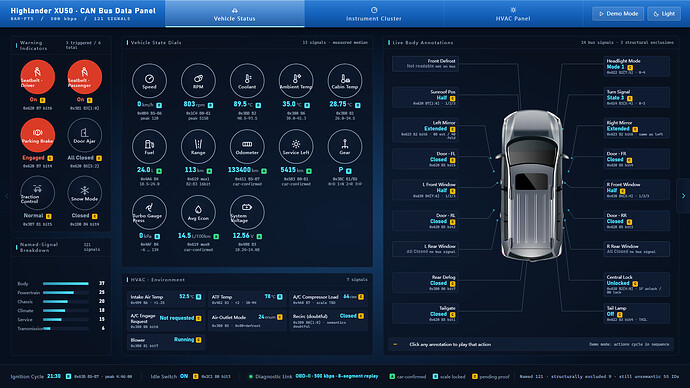Click the Cabin Temp dial

coord(345,81)
